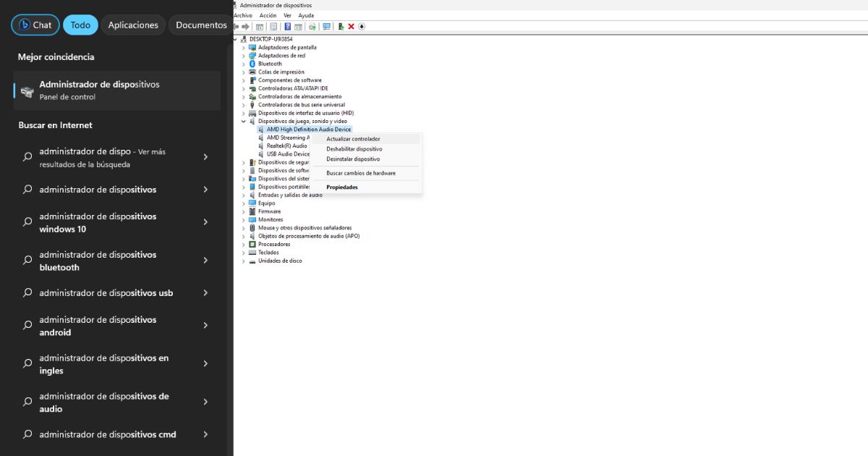The width and height of the screenshot is (868, 456).
Task: Click the Forward arrow in Device Manager toolbar
Action: pos(245,26)
